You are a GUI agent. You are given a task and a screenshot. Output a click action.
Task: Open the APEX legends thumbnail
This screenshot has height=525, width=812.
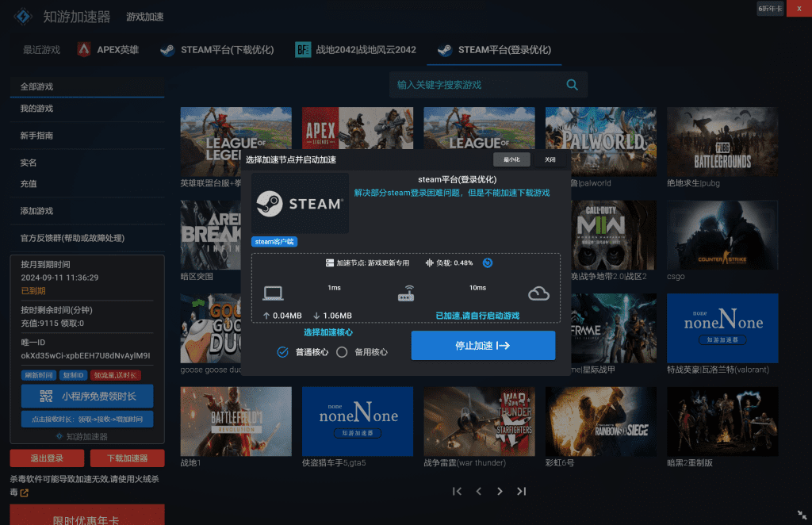pyautogui.click(x=358, y=128)
